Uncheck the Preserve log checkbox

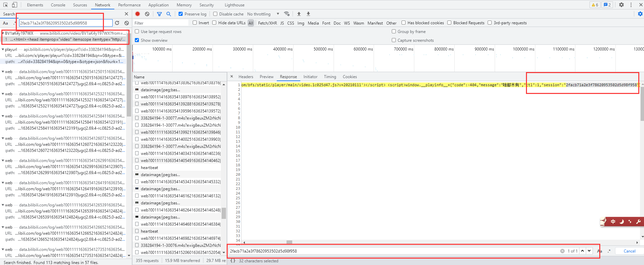181,14
